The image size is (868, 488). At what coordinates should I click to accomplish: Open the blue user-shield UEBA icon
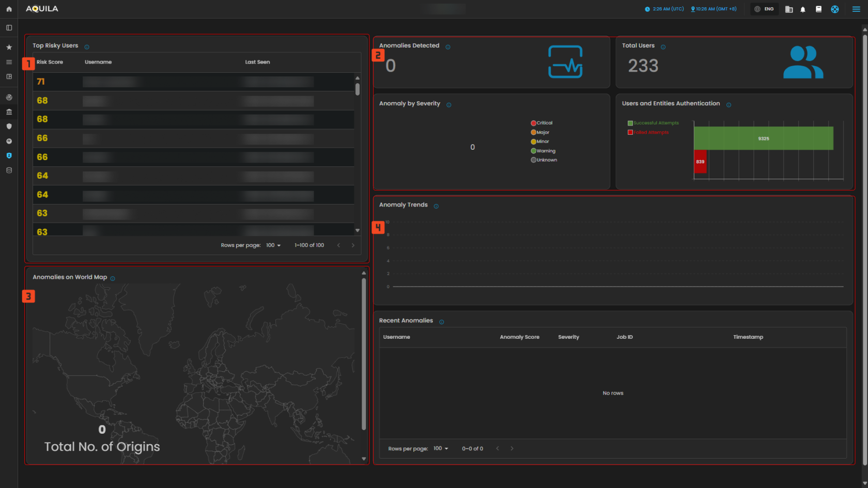click(9, 155)
